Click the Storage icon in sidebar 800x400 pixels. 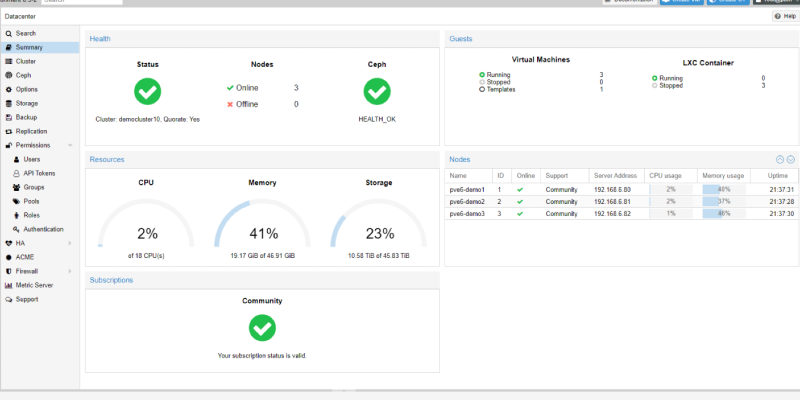pyautogui.click(x=8, y=103)
